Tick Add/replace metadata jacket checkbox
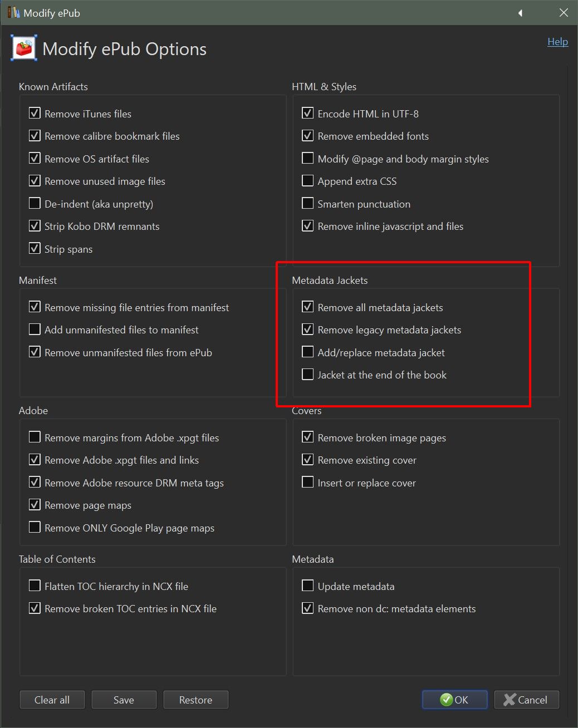 tap(308, 352)
